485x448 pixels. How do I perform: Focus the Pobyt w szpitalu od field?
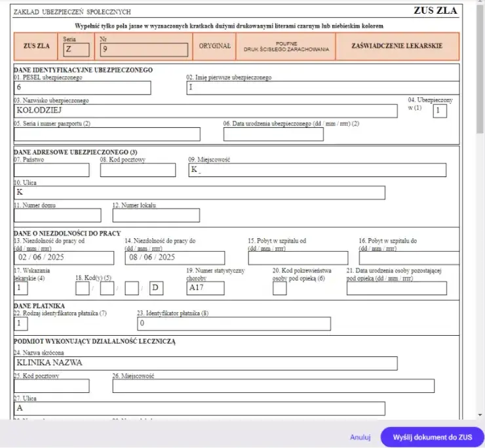298,258
